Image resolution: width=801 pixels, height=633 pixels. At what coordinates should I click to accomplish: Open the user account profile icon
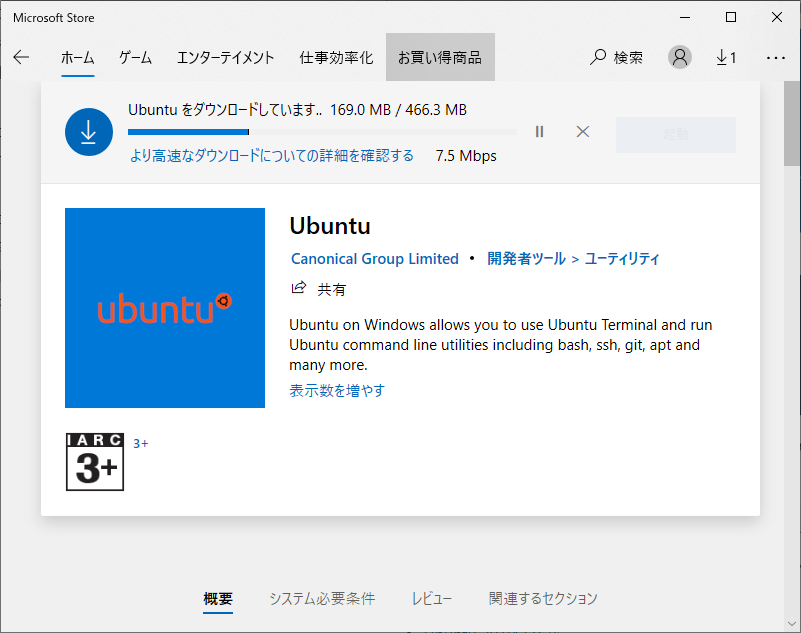(x=680, y=57)
